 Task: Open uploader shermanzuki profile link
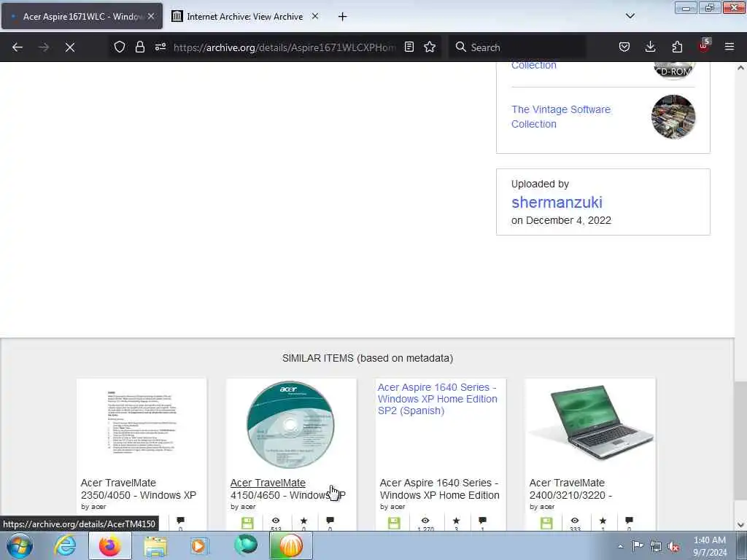pyautogui.click(x=557, y=203)
